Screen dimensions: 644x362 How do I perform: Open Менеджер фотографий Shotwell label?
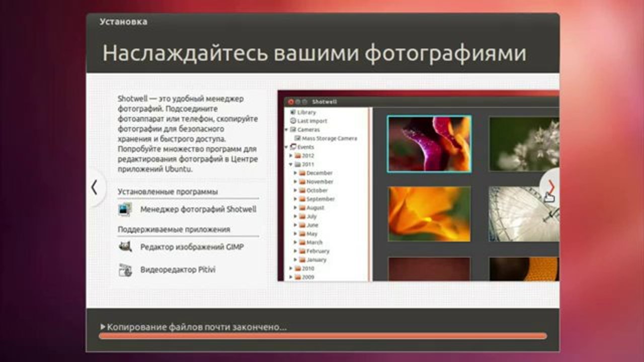coord(198,209)
